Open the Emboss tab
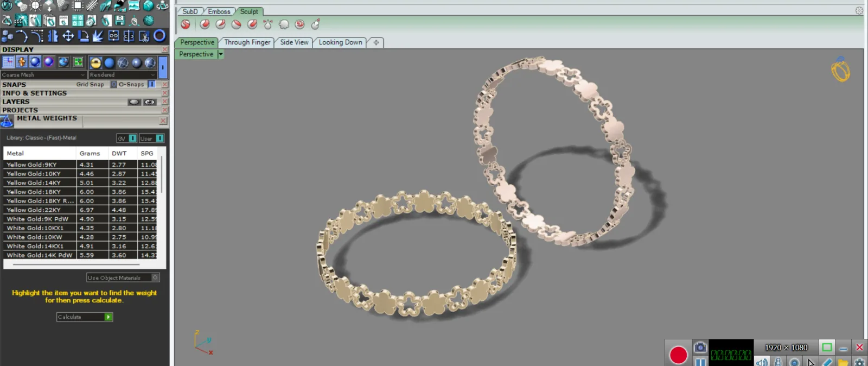This screenshot has width=868, height=366. tap(219, 11)
